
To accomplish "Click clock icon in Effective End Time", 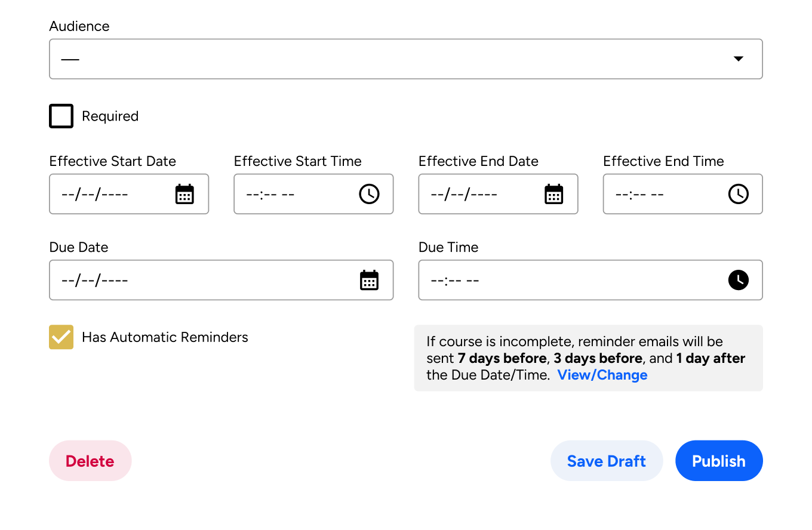I will coord(739,194).
